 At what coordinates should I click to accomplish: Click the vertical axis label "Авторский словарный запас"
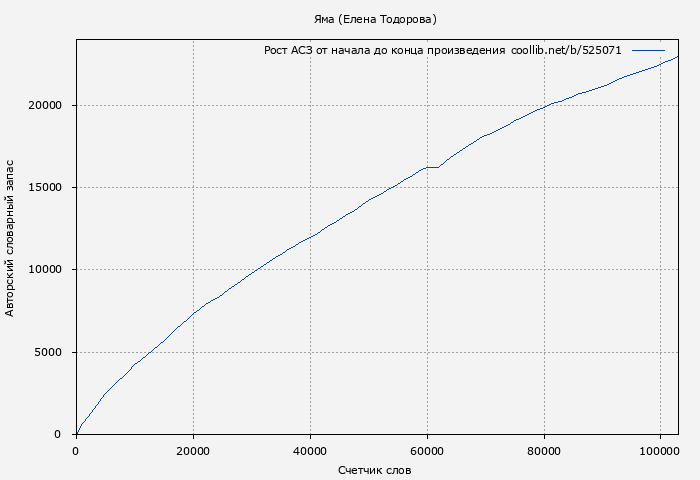[x=10, y=237]
